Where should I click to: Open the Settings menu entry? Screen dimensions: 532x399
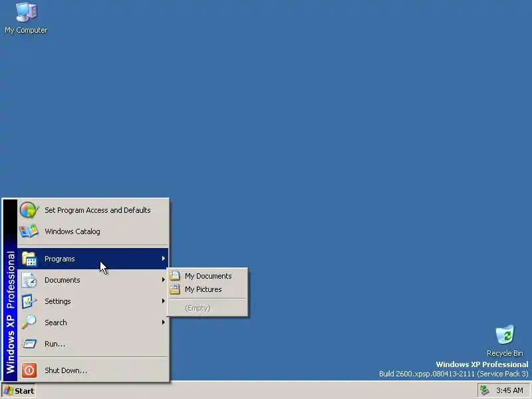93,301
